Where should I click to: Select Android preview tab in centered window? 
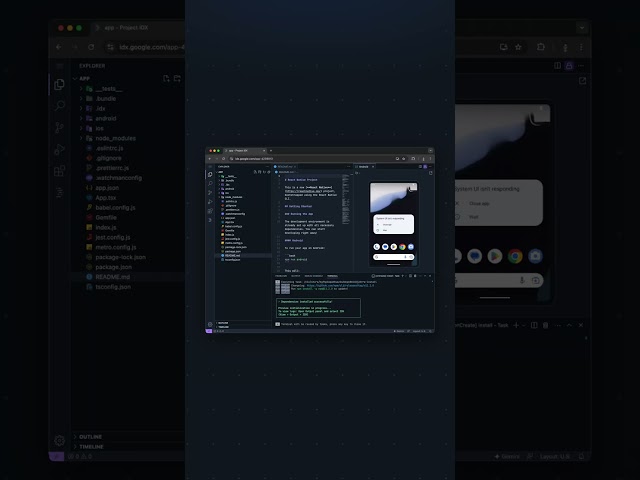tap(363, 167)
